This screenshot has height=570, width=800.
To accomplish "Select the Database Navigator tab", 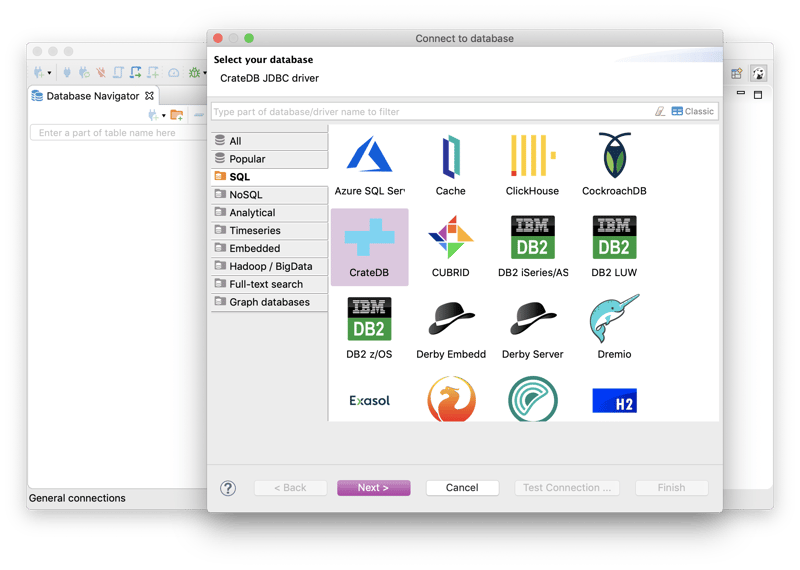I will 93,96.
